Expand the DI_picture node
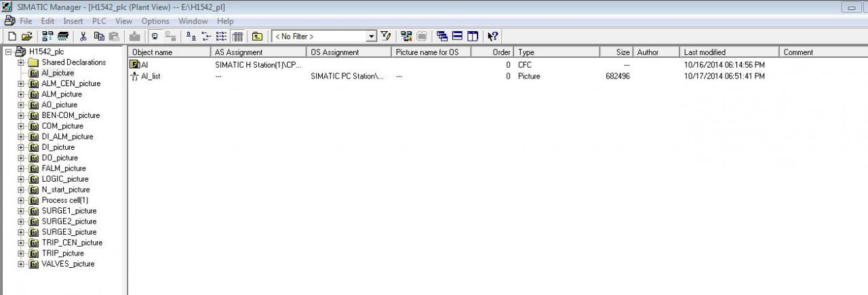 20,147
